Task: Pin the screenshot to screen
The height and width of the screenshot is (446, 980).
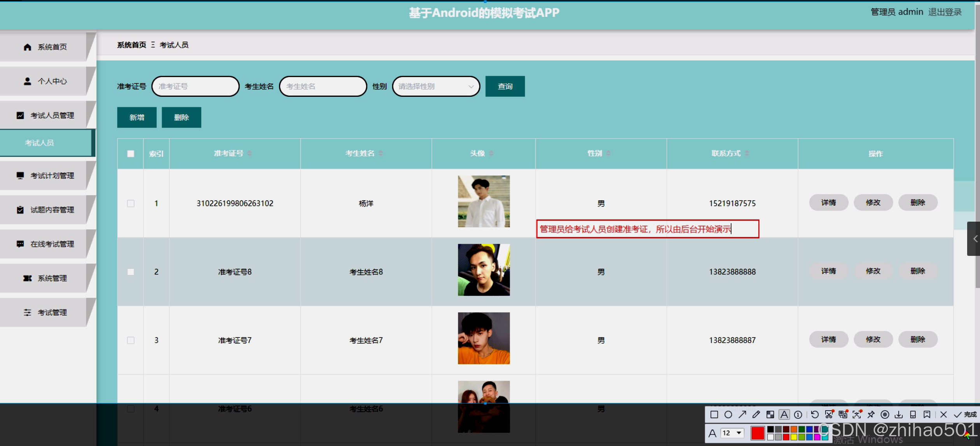Action: tap(871, 415)
